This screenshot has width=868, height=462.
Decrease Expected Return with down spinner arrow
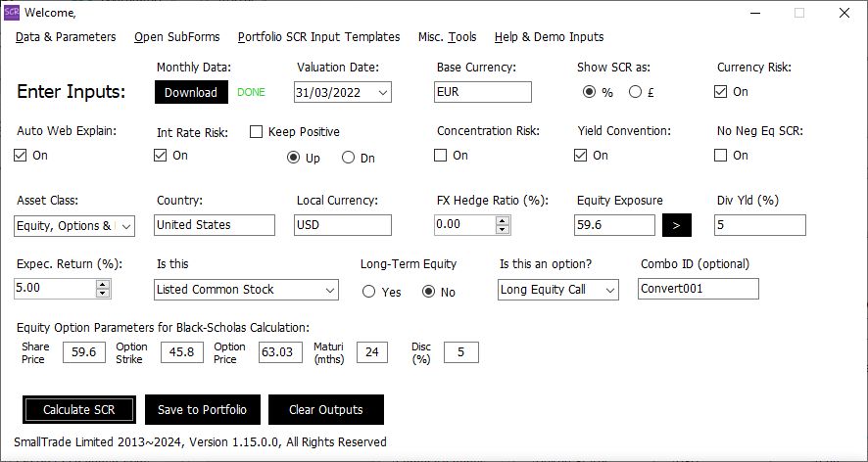click(103, 294)
